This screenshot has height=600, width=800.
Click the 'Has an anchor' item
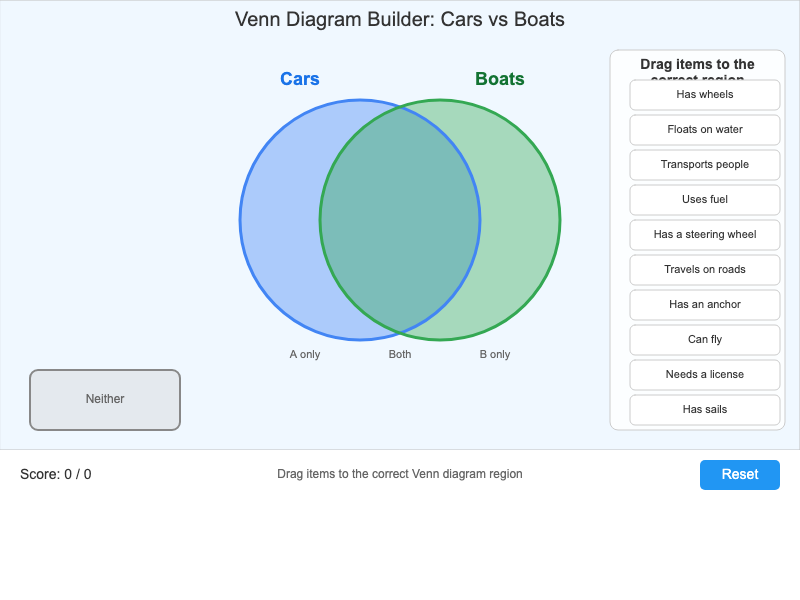pos(704,305)
